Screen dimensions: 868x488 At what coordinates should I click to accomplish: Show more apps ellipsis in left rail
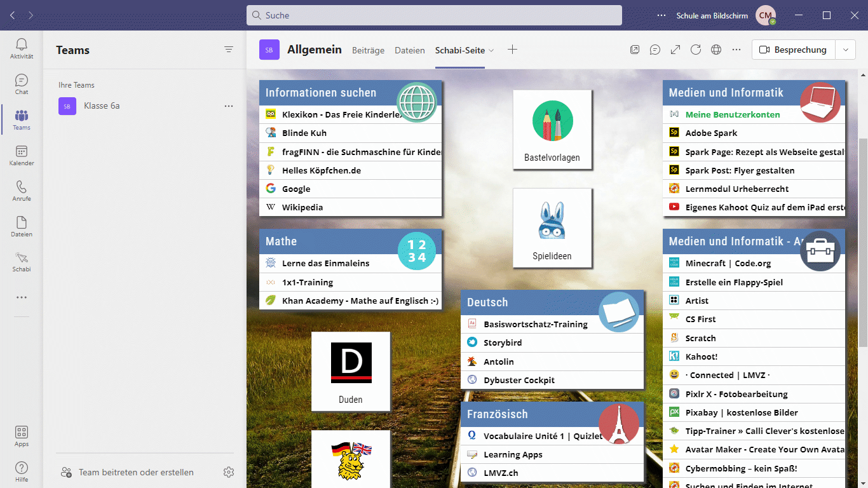(x=22, y=297)
